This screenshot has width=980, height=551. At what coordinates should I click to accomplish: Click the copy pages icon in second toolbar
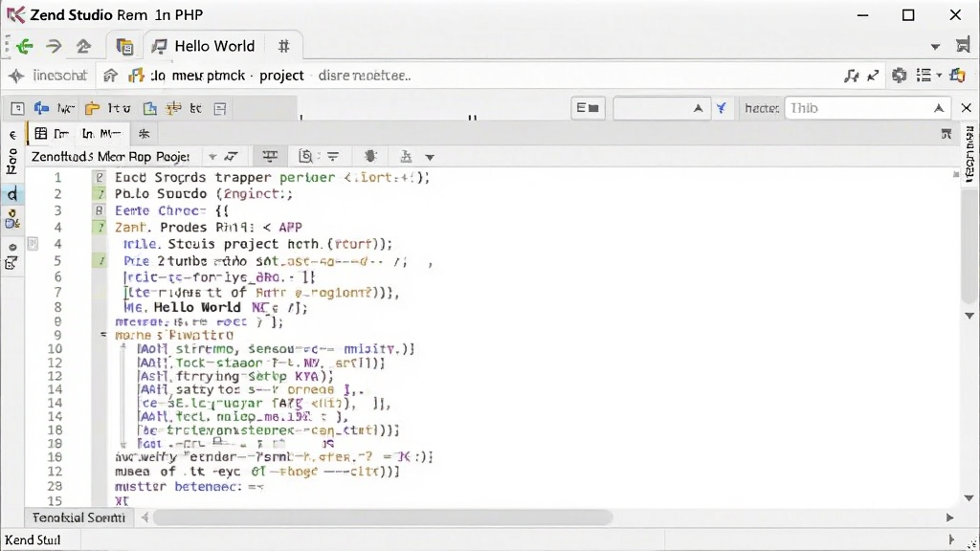(150, 109)
